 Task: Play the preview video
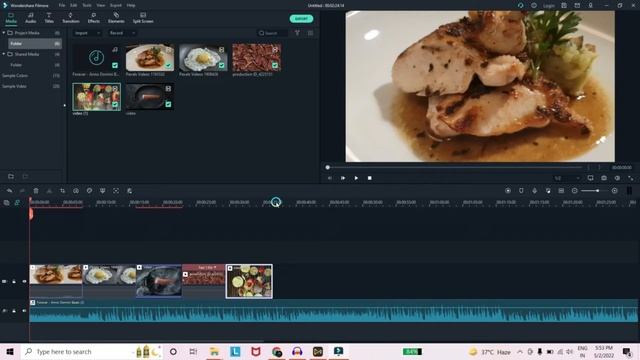point(356,178)
